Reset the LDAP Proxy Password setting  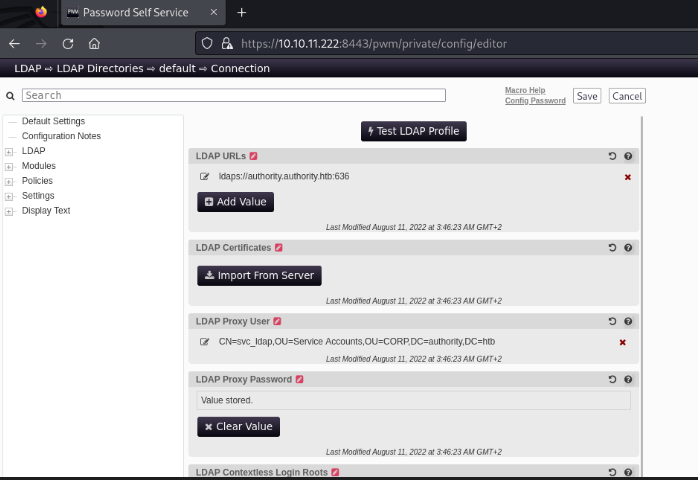tap(612, 380)
